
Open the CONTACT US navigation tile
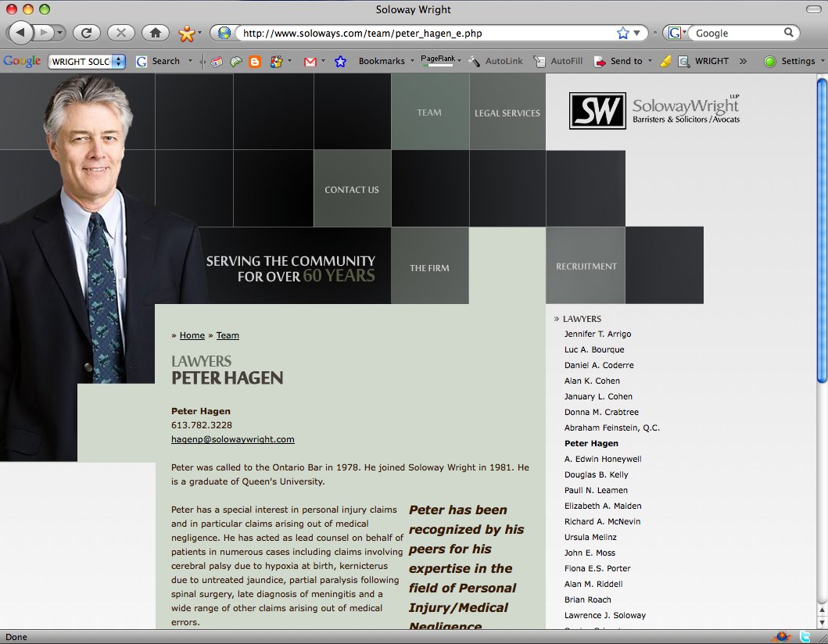tap(352, 189)
